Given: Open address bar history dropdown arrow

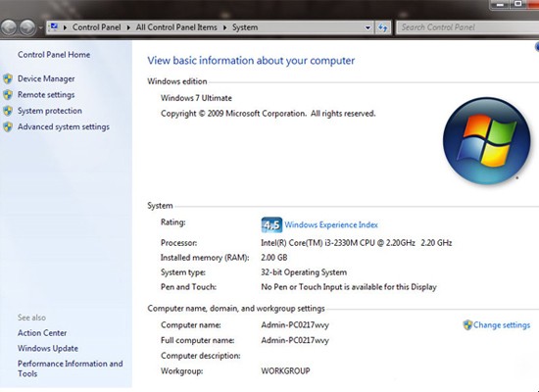Looking at the screenshot, I should click(367, 27).
